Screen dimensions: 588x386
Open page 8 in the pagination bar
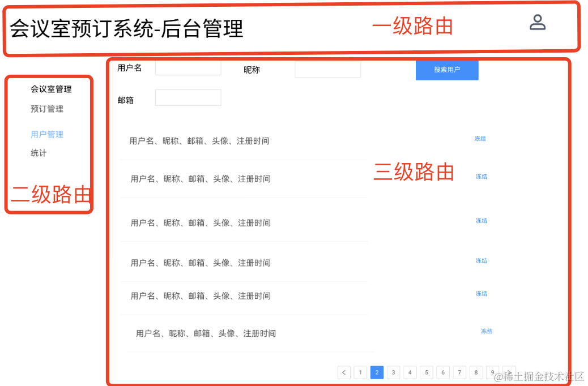[476, 372]
